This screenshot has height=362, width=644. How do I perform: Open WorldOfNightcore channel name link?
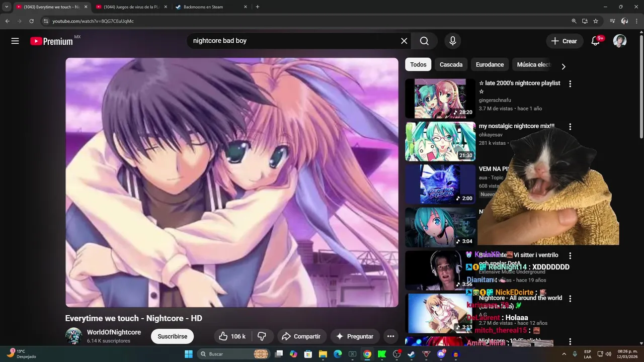(x=114, y=332)
